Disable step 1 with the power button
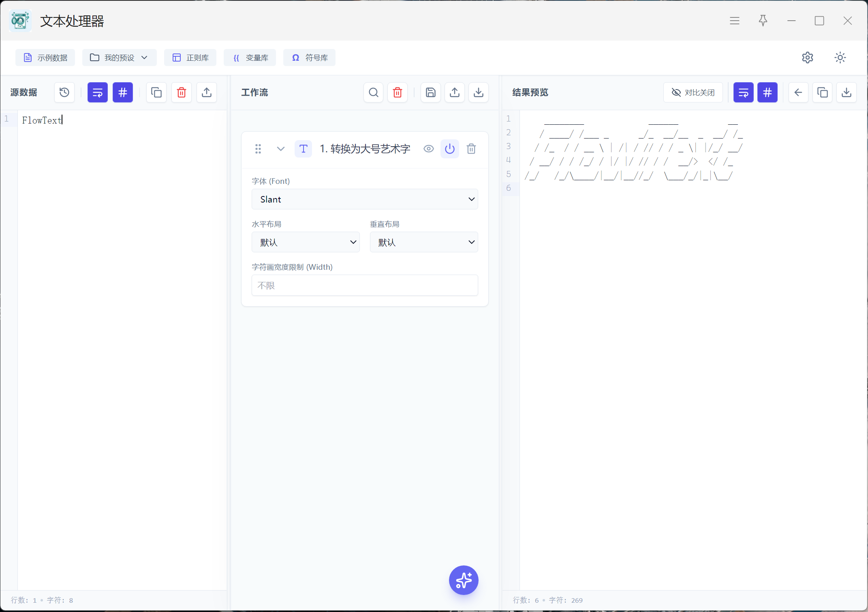 click(x=449, y=149)
